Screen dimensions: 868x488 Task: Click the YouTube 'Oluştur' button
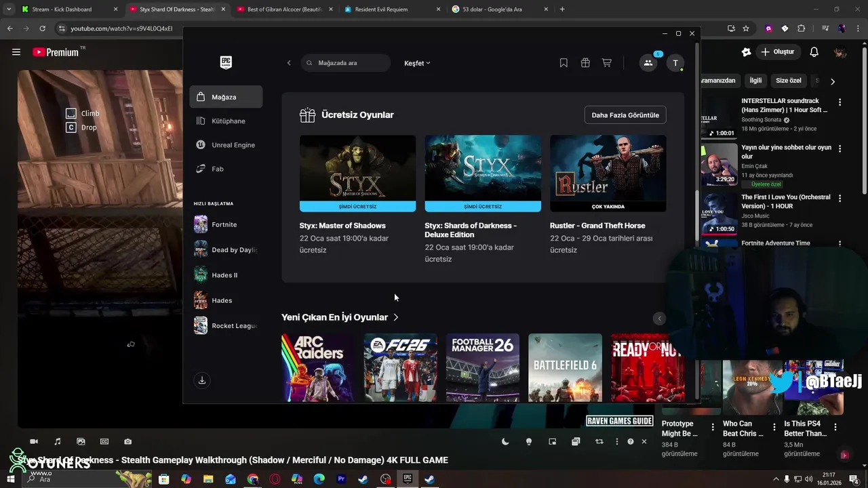pos(778,52)
